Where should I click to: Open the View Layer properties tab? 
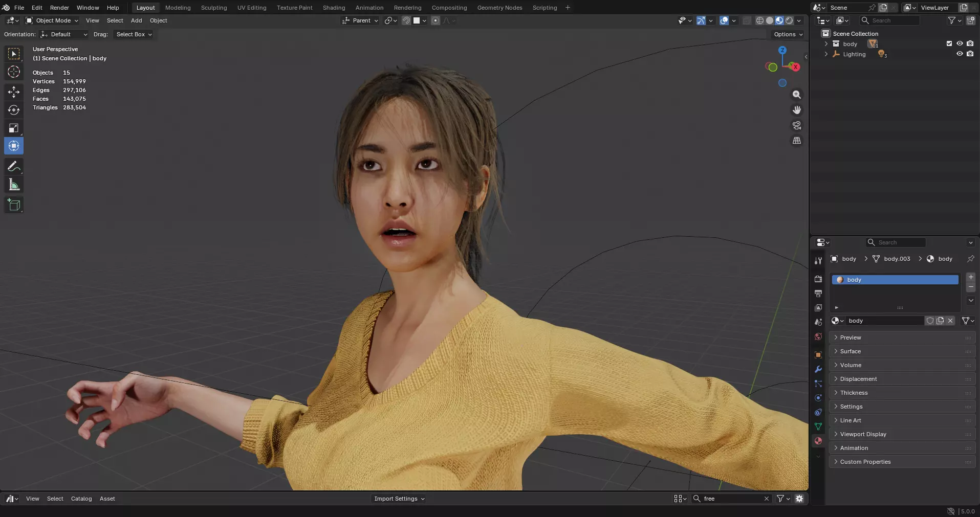[818, 308]
